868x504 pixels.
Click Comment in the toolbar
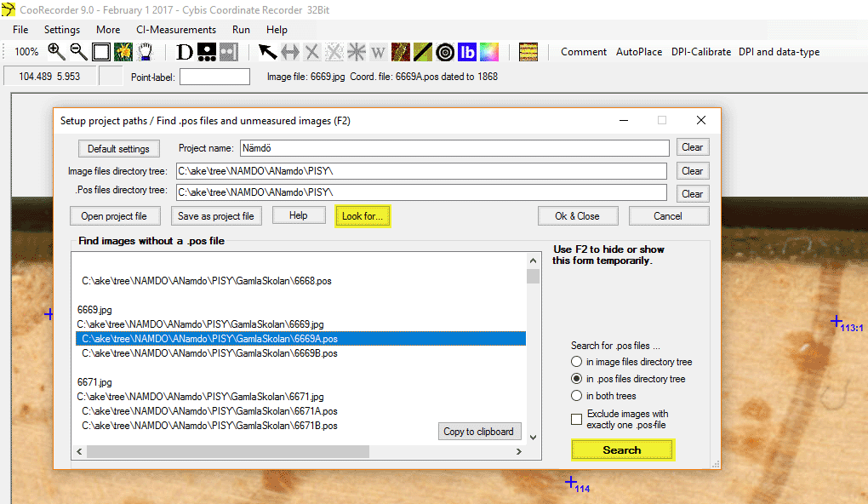584,52
